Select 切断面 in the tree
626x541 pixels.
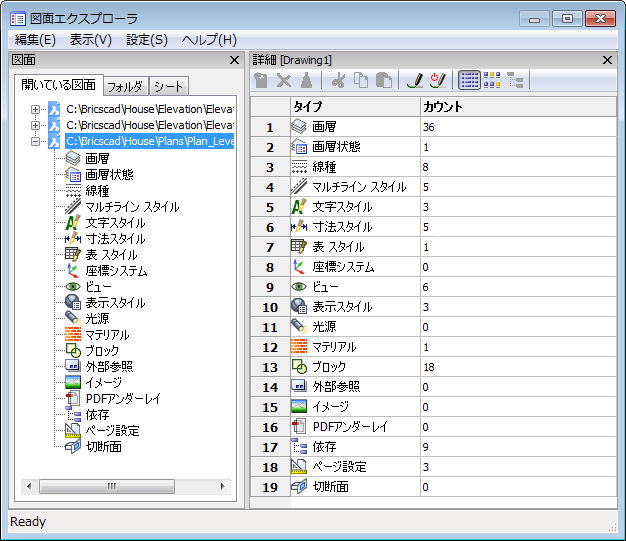pos(103,447)
